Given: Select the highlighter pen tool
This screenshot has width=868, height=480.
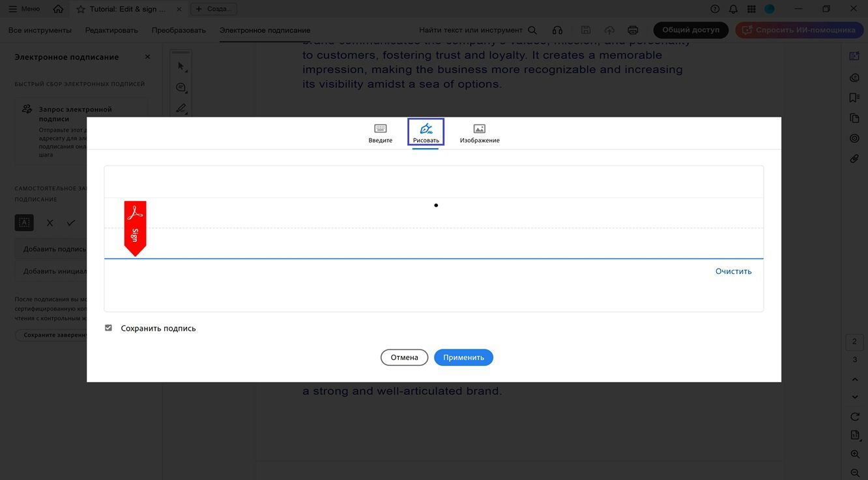Looking at the screenshot, I should 181,108.
